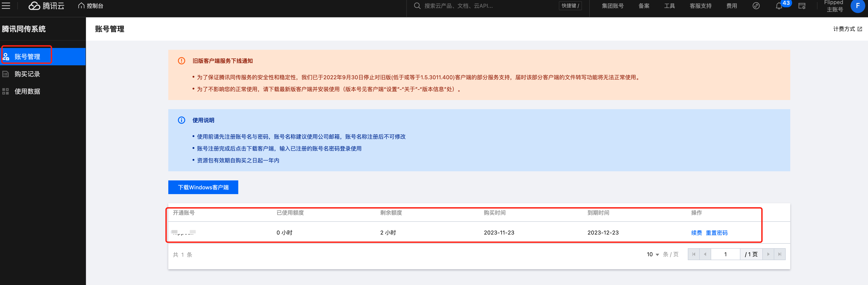
Task: Click the blue F user avatar
Action: (x=857, y=6)
